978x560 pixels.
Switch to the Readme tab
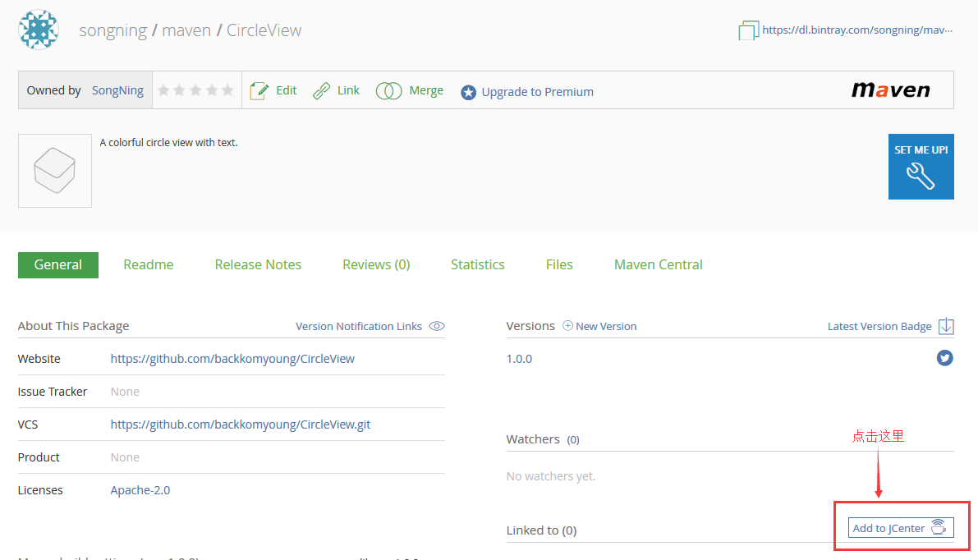[x=149, y=265]
